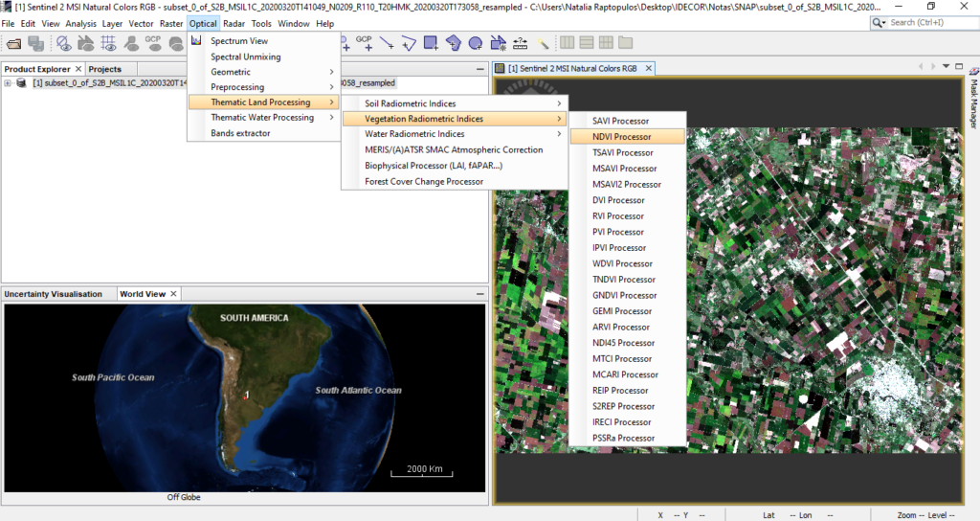Select the draw polygon tool
Image resolution: width=980 pixels, height=521 pixels.
(x=453, y=43)
